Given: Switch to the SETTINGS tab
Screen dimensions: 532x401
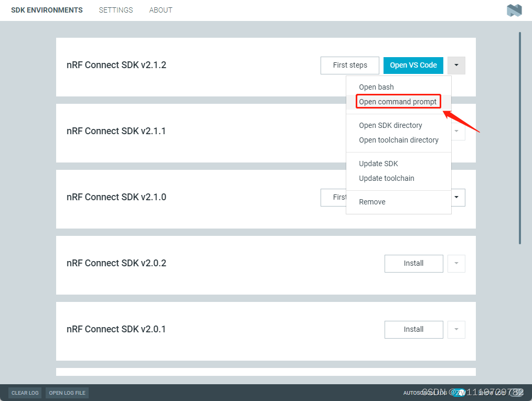Looking at the screenshot, I should pos(115,10).
